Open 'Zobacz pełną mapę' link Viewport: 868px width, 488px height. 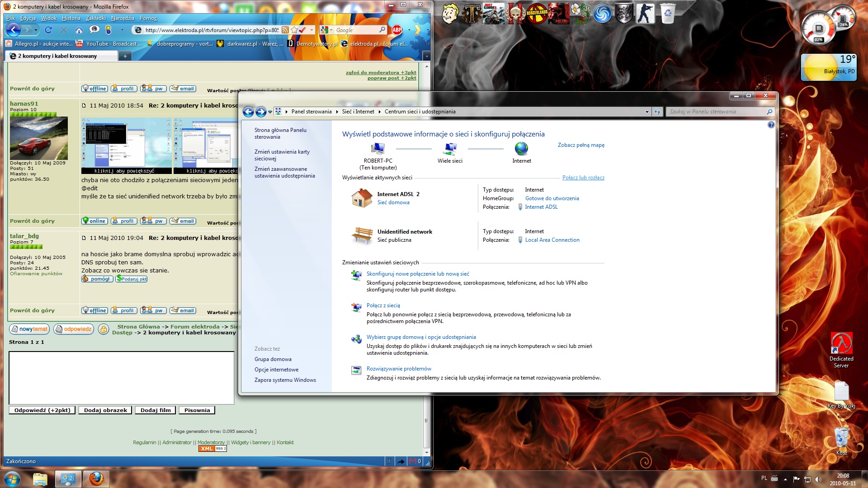pos(581,145)
